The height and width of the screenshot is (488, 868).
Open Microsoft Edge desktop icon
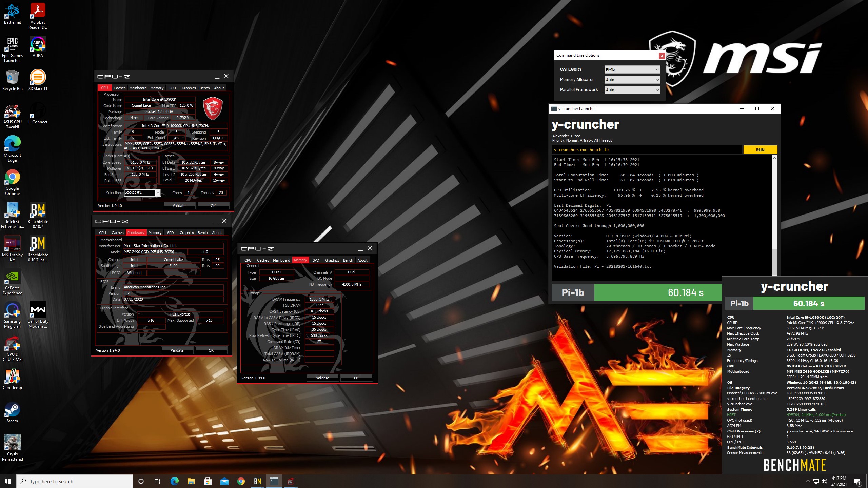pyautogui.click(x=13, y=149)
